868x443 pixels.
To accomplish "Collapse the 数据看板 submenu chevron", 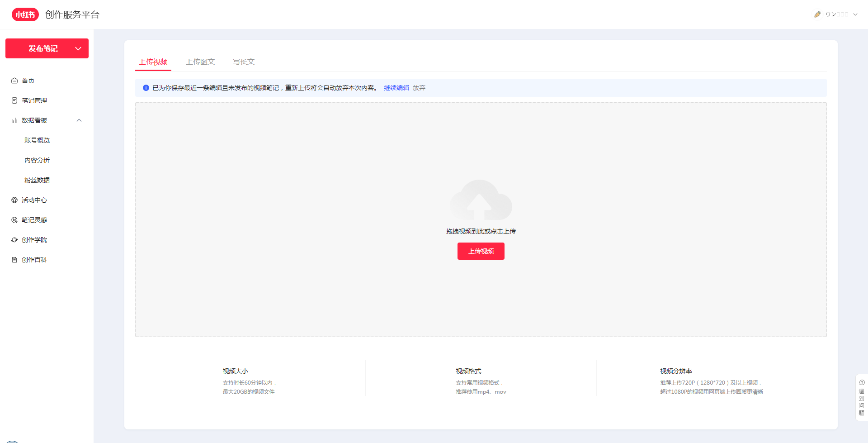I will coord(79,120).
